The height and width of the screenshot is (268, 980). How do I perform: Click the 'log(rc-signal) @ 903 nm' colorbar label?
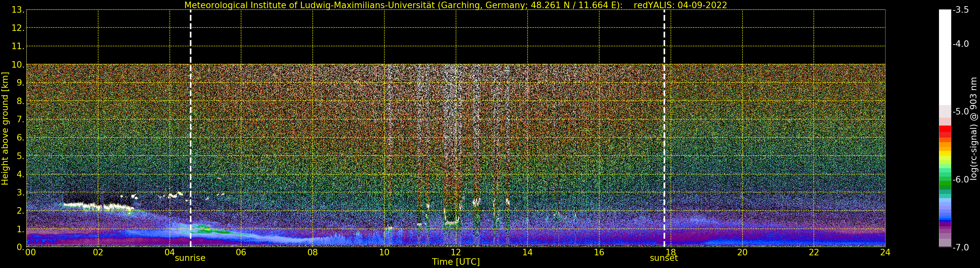coord(973,128)
